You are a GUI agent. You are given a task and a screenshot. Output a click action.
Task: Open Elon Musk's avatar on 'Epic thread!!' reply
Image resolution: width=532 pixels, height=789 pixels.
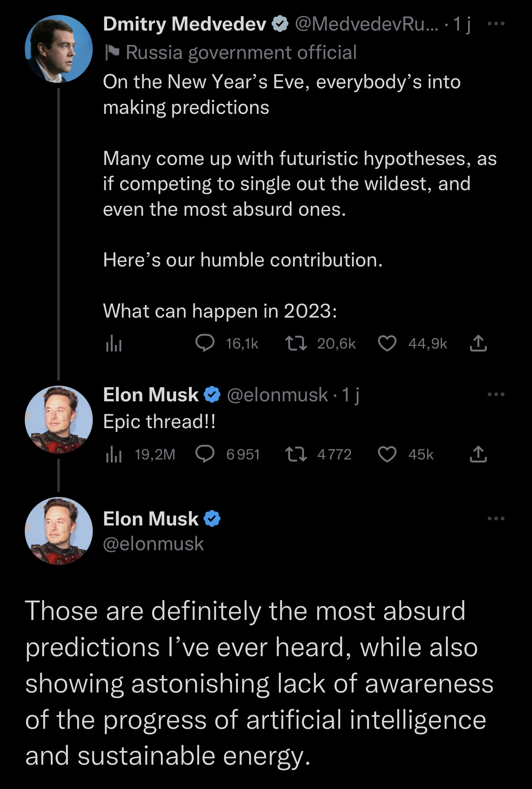pos(59,419)
